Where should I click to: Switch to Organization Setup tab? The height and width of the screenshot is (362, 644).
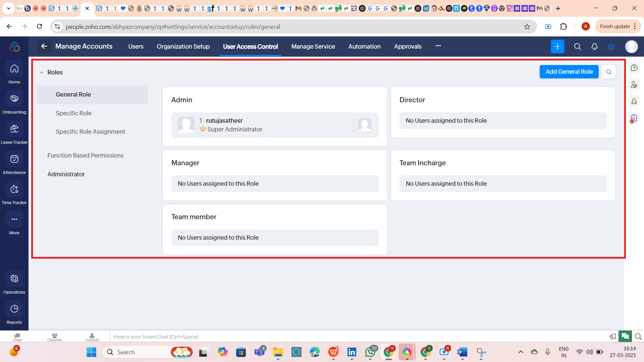point(183,47)
